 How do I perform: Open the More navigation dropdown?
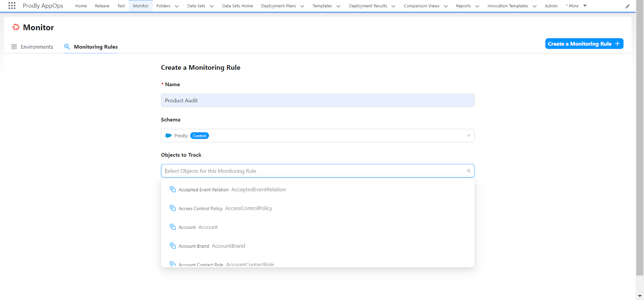click(576, 6)
